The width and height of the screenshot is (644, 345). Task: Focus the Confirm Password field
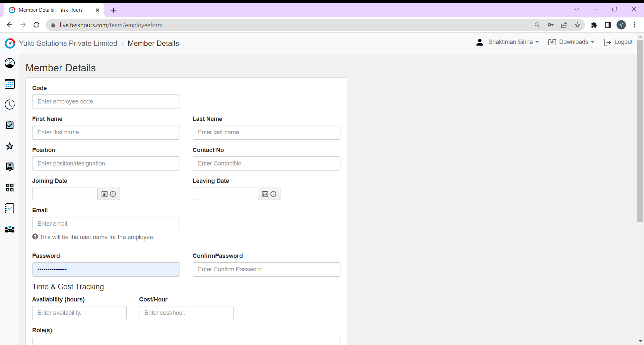coord(266,269)
